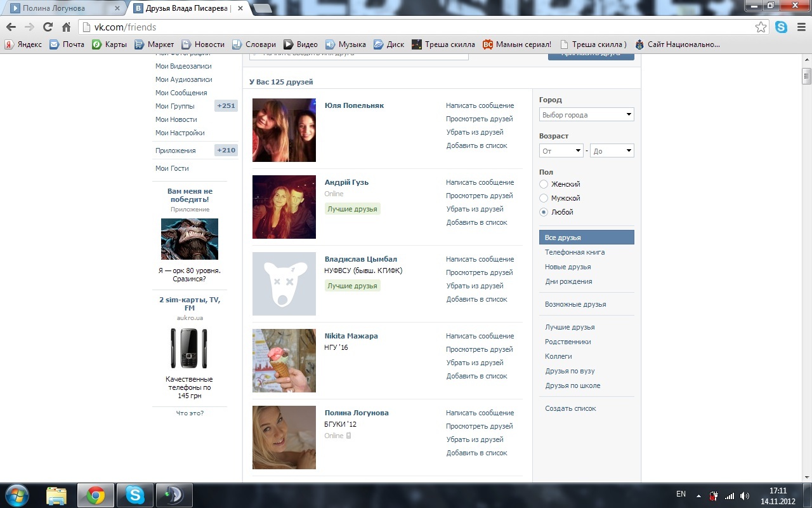Click page vertical scrollbar thumb
Screen dimensions: 812x508
pyautogui.click(x=806, y=75)
